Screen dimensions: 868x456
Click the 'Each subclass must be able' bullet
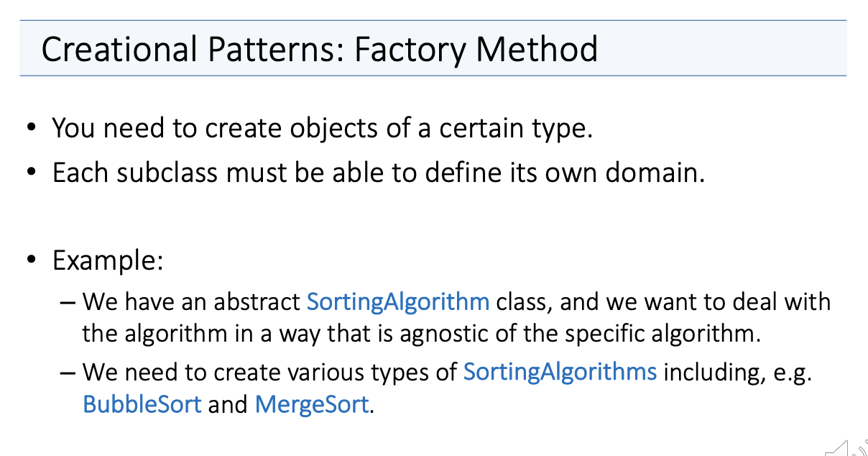(379, 173)
